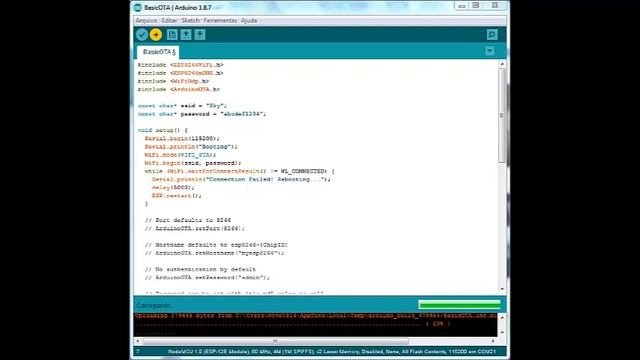Viewport: 640px width, 360px height.
Task: Click the Upload arrow icon
Action: tap(156, 35)
